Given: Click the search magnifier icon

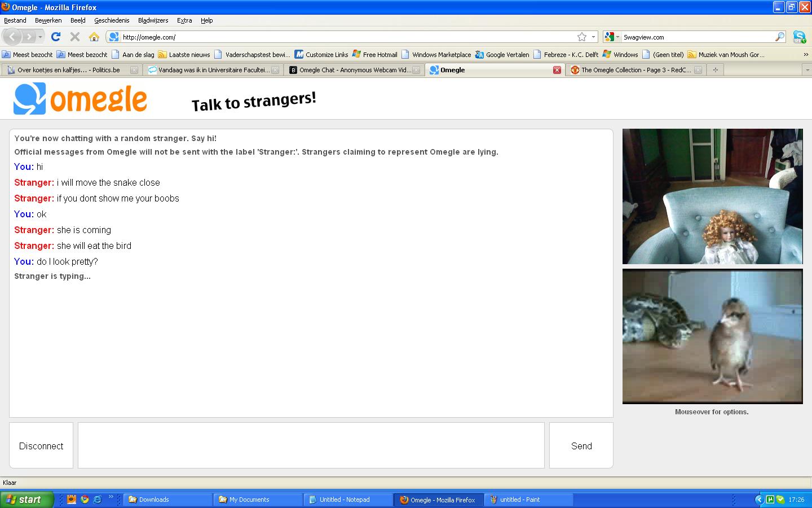Looking at the screenshot, I should click(780, 37).
